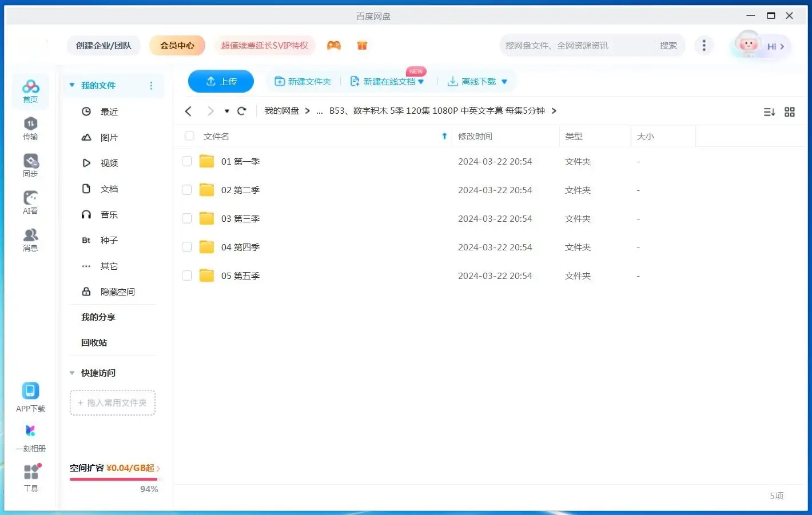Check the box for 01 第一季 folder

click(x=187, y=162)
